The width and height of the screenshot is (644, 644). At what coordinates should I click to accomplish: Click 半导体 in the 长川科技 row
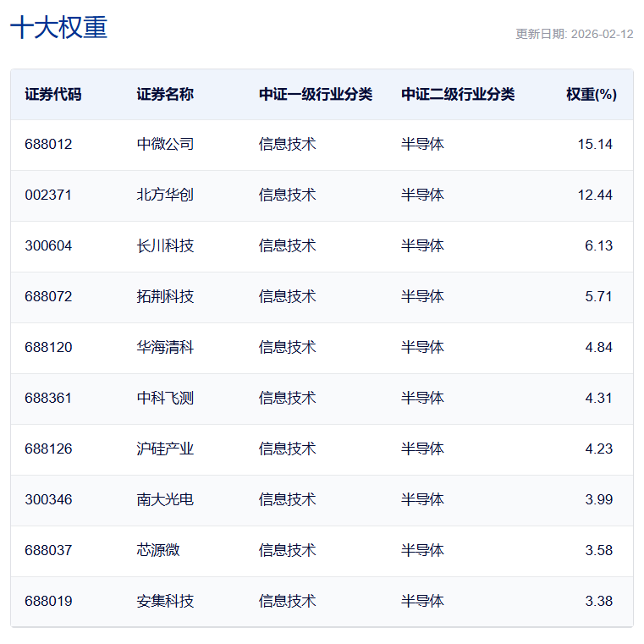(422, 245)
